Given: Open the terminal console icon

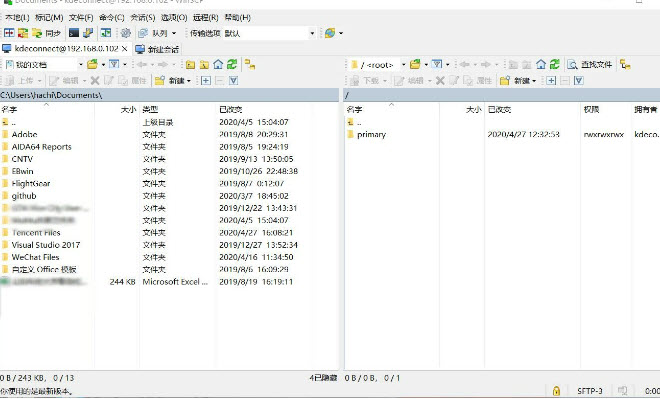Looking at the screenshot, I should (74, 33).
